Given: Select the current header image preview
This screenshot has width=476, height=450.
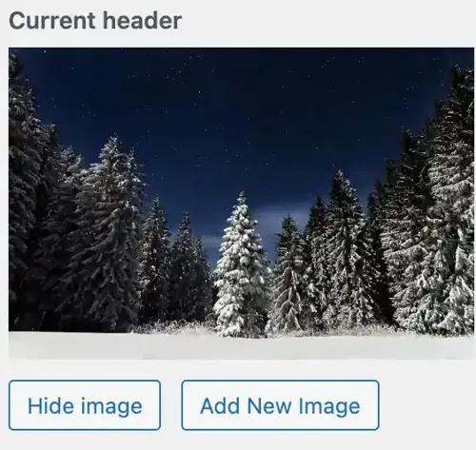Looking at the screenshot, I should [241, 204].
